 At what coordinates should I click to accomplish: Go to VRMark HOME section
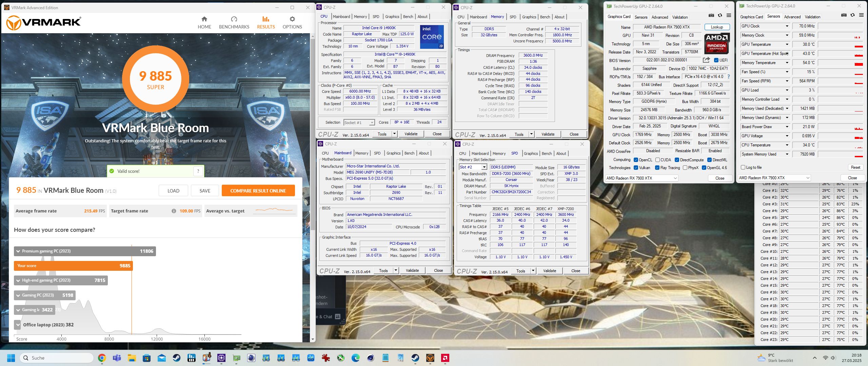coord(204,23)
